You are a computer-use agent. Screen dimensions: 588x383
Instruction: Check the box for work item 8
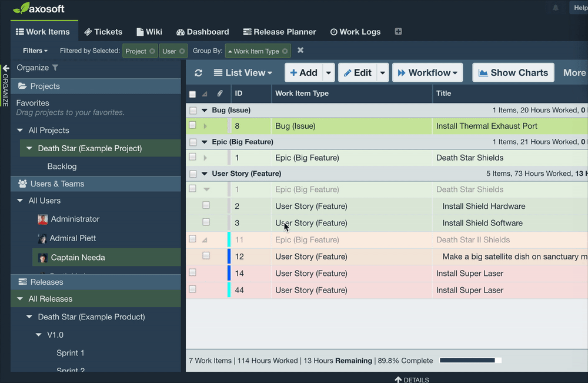(x=192, y=125)
